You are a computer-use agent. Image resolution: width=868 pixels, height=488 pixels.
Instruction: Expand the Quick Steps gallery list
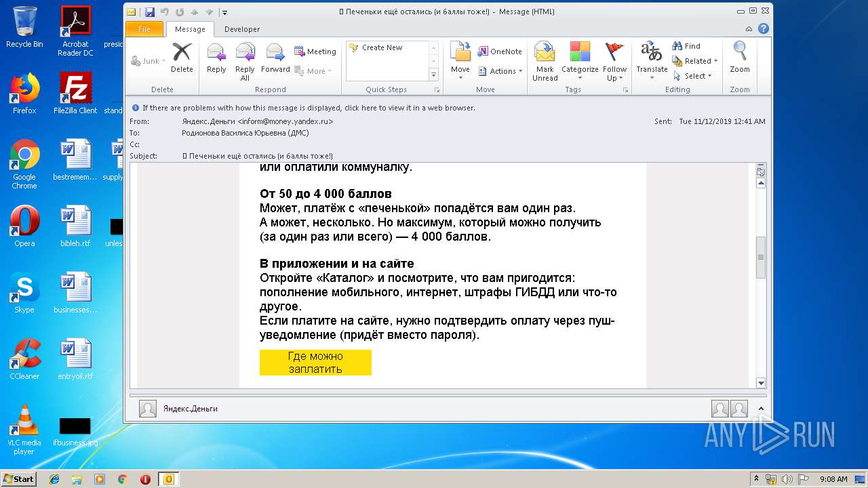click(x=434, y=75)
